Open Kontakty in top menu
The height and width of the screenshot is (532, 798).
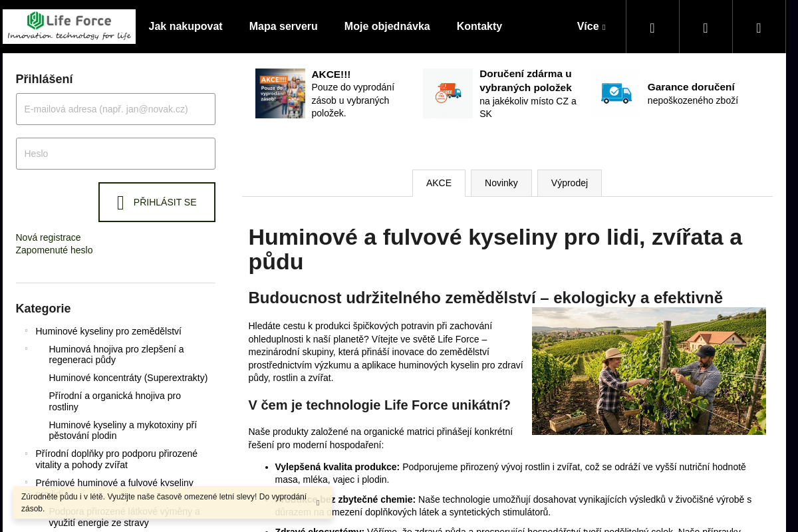pyautogui.click(x=479, y=27)
